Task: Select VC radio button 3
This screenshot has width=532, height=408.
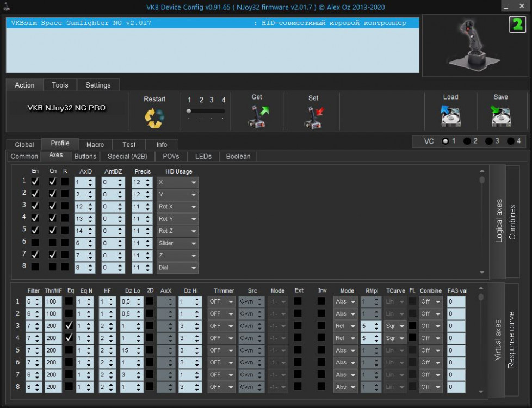Action: coord(489,141)
